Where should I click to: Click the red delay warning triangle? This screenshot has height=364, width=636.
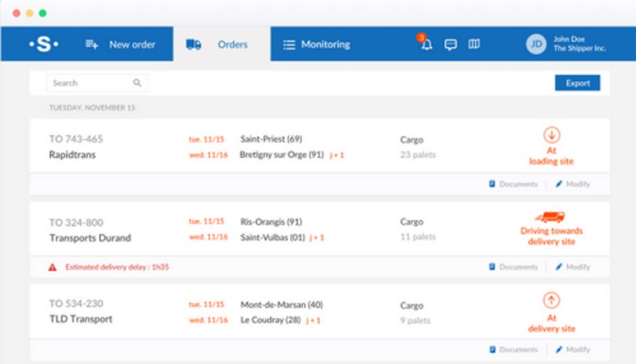52,267
